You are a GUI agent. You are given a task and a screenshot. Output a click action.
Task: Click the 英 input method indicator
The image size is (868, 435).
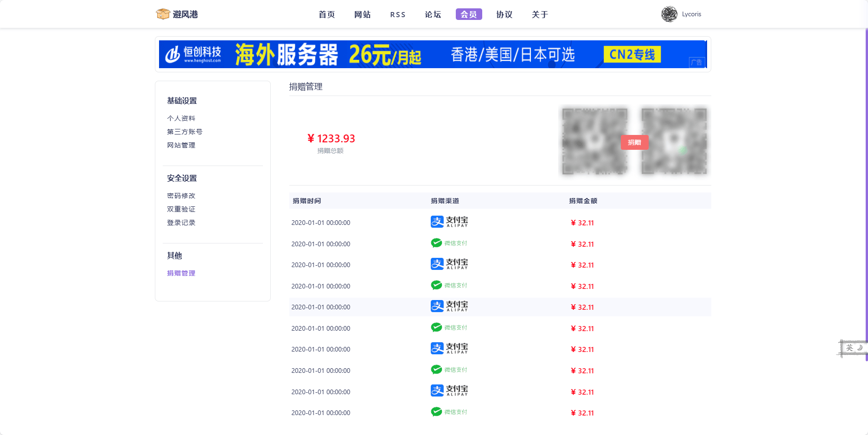[x=849, y=348]
